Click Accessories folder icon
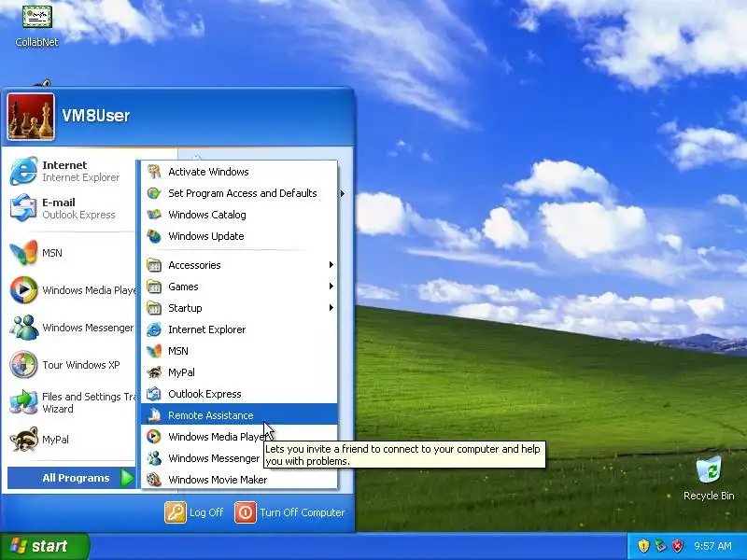The height and width of the screenshot is (560, 747). pyautogui.click(x=154, y=265)
